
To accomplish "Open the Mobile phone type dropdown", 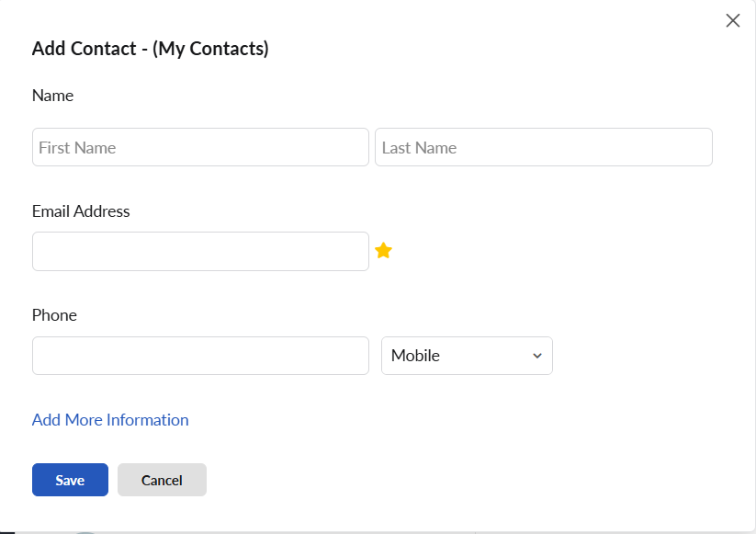I will [x=467, y=356].
